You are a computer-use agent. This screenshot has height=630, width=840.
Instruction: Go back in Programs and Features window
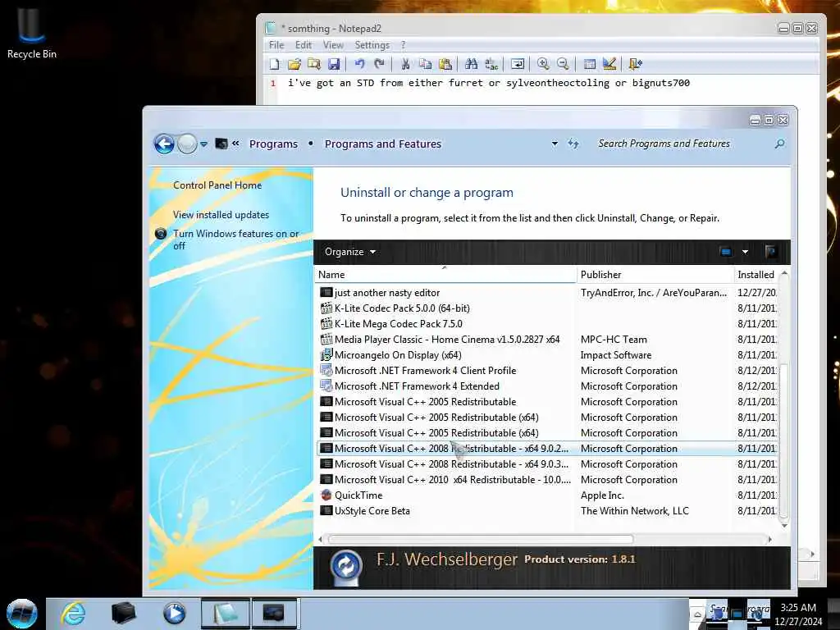tap(164, 144)
